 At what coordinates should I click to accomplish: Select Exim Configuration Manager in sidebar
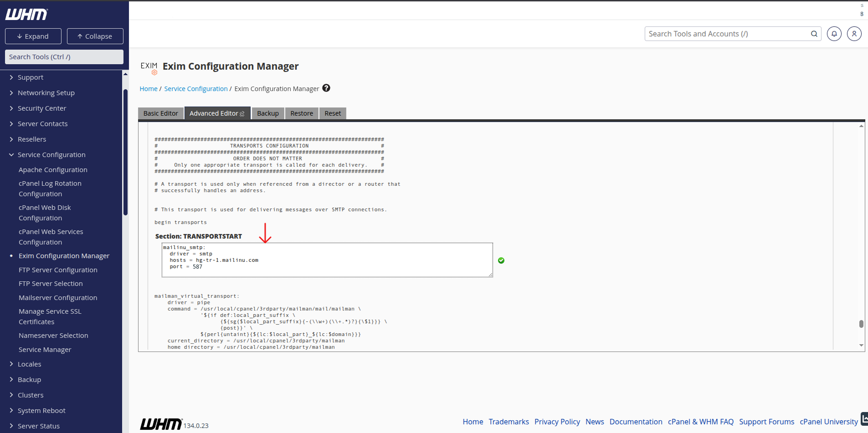(x=64, y=256)
